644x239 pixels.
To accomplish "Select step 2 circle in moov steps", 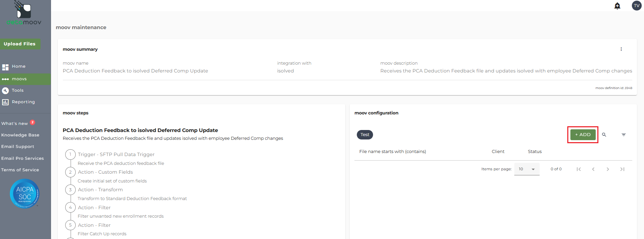I will pyautogui.click(x=70, y=172).
